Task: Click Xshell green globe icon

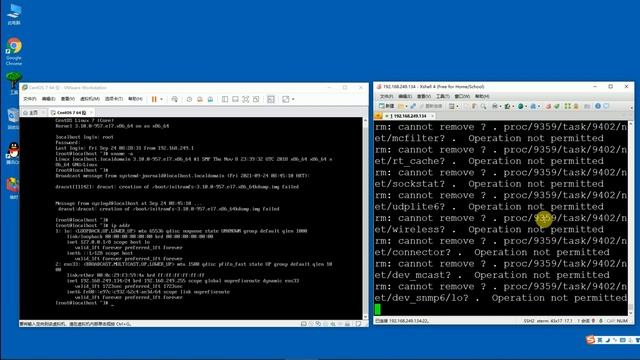Action: tap(520, 106)
